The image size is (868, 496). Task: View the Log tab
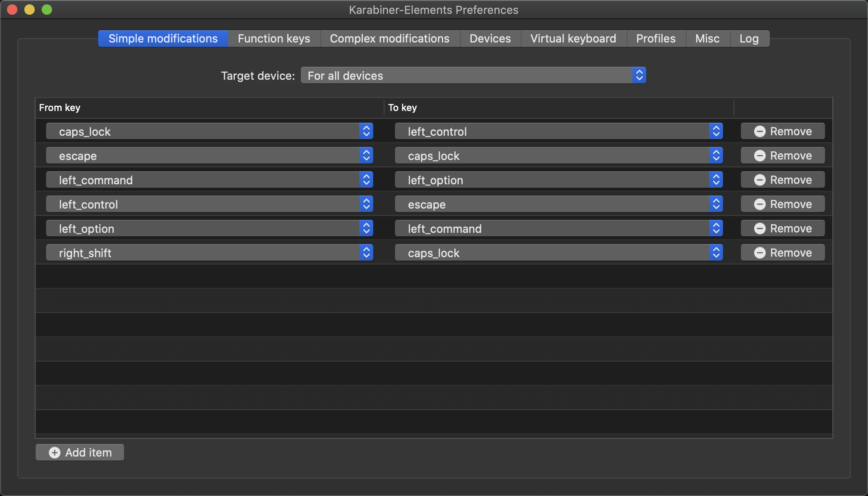(x=749, y=39)
